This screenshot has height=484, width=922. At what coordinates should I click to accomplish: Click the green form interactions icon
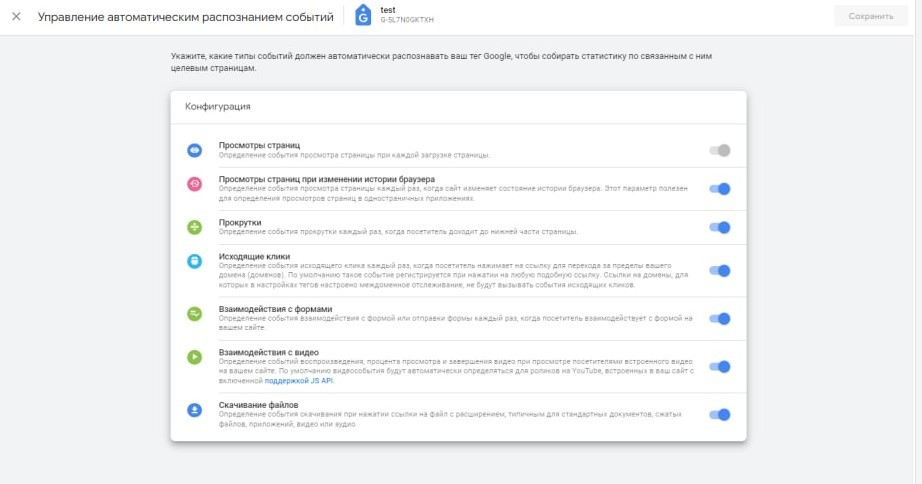click(x=195, y=314)
